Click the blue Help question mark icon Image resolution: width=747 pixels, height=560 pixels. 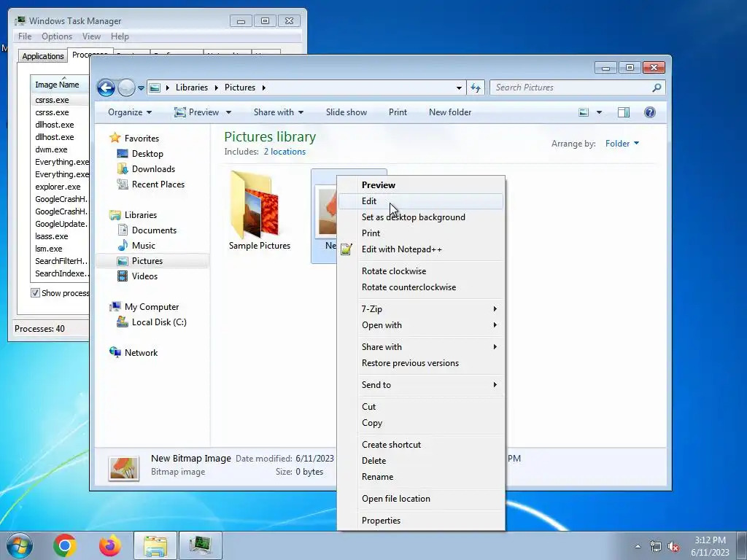click(650, 112)
